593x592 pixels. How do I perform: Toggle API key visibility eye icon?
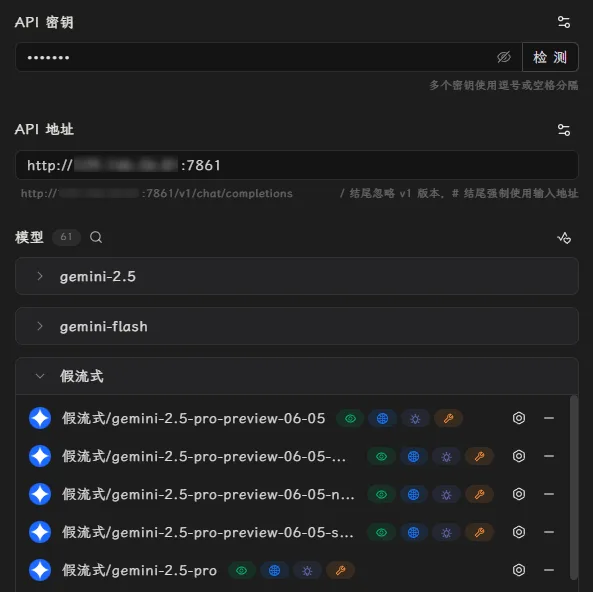504,57
